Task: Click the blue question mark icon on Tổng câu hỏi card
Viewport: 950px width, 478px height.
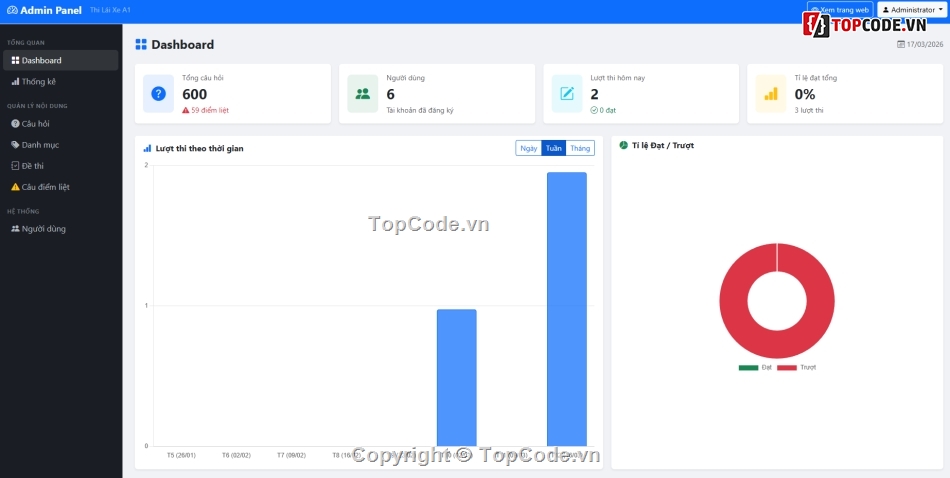Action: click(158, 94)
